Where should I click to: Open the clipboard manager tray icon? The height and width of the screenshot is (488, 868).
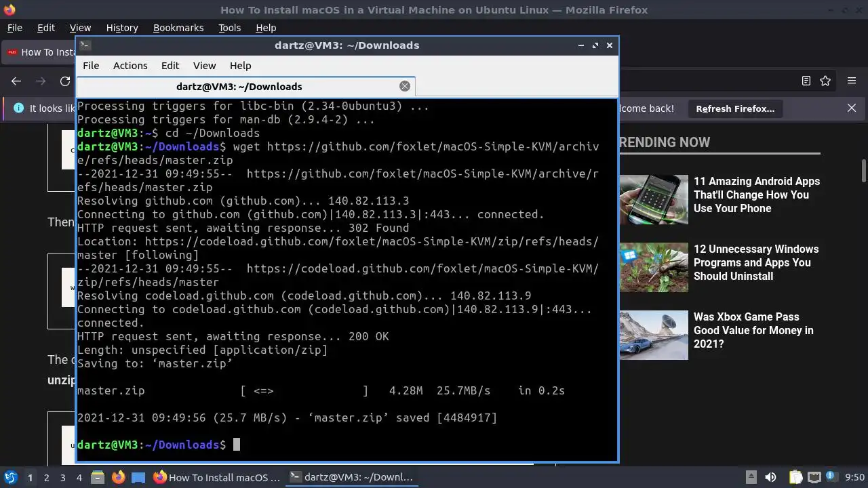pyautogui.click(x=795, y=477)
